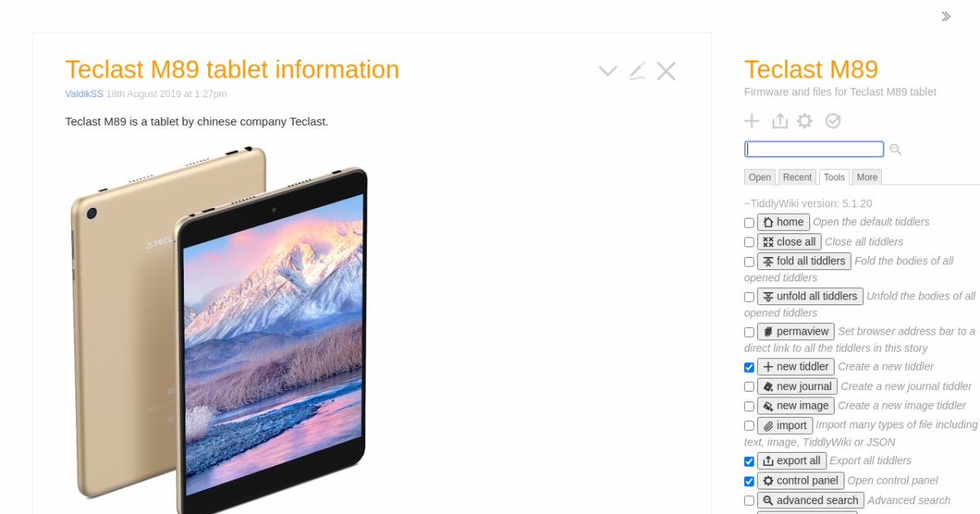Screen dimensions: 980x514
Task: Hide sidebar using the double chevron
Action: [946, 16]
